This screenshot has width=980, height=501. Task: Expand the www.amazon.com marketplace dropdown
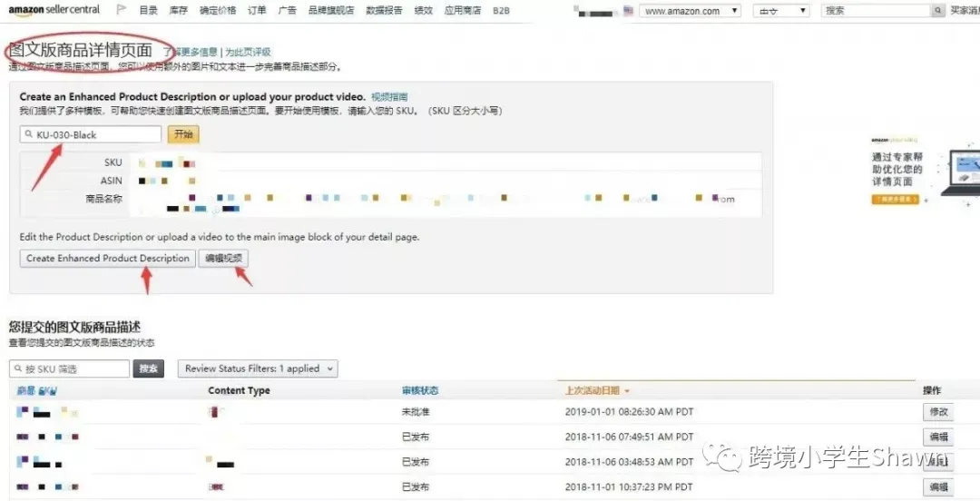pos(690,11)
